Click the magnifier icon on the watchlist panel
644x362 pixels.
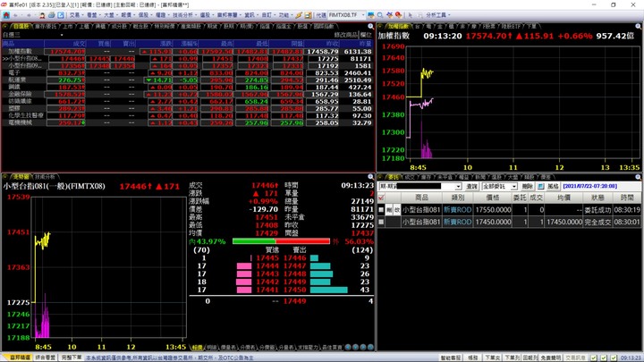point(371,26)
